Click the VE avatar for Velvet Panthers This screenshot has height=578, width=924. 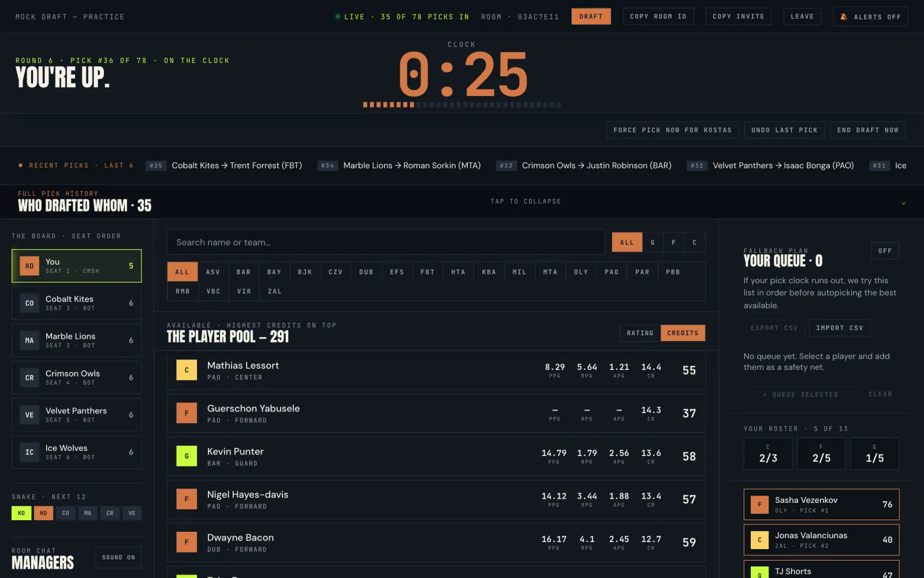coord(29,415)
